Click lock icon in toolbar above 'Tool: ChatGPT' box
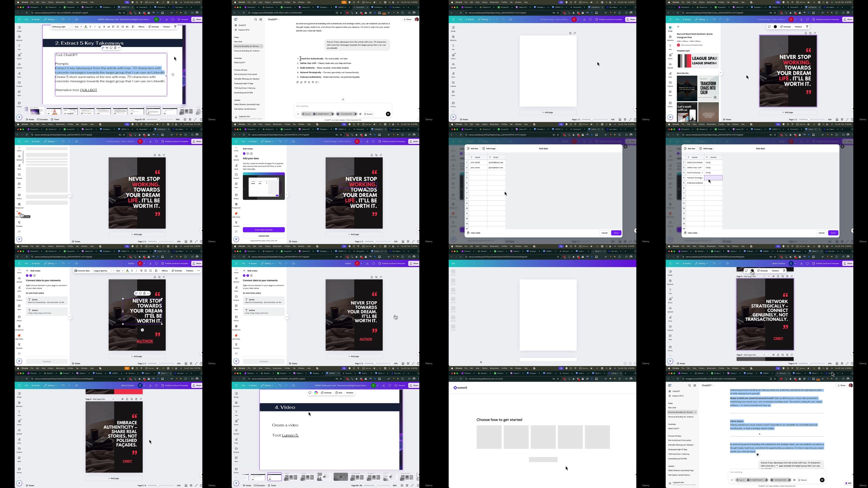Viewport: 868px width, 488px height. click(x=115, y=48)
